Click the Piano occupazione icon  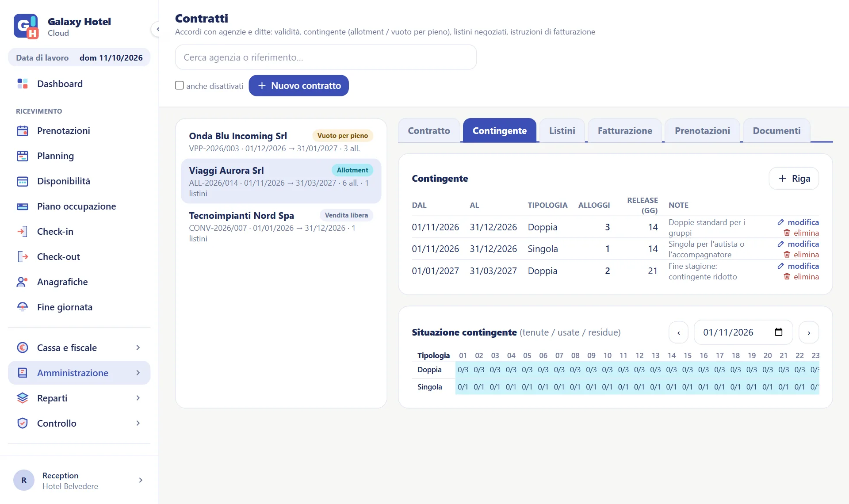[x=23, y=206]
